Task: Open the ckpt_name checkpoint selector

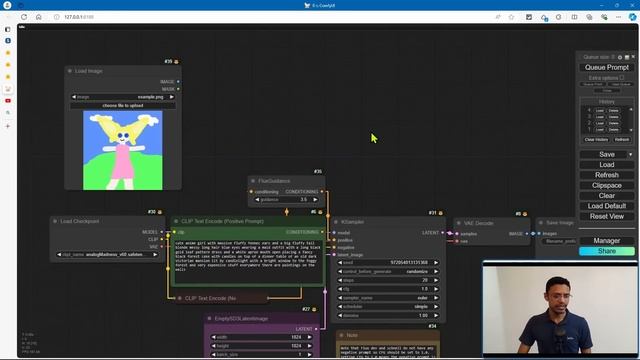Action: (107, 255)
